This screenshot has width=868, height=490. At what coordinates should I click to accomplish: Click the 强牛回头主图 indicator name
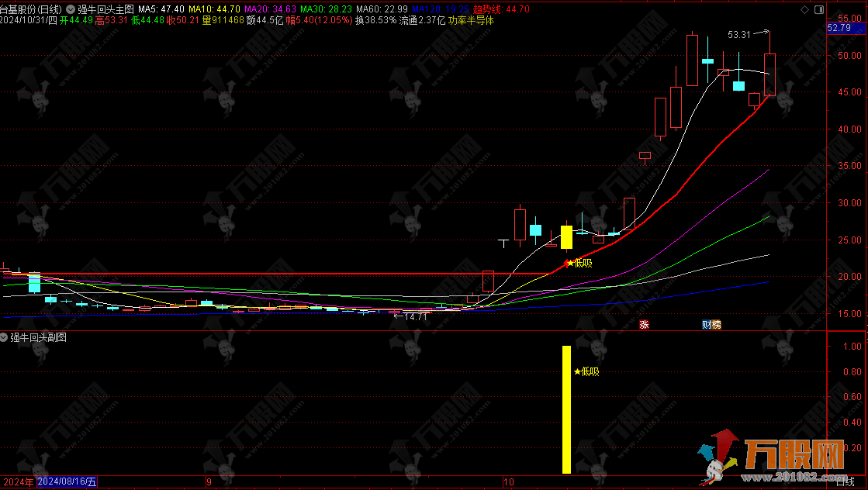click(x=105, y=9)
